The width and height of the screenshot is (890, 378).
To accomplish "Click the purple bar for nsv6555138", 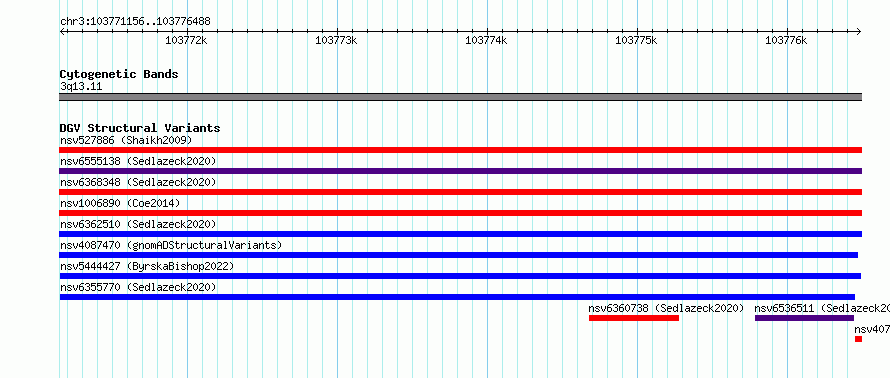I will point(460,171).
